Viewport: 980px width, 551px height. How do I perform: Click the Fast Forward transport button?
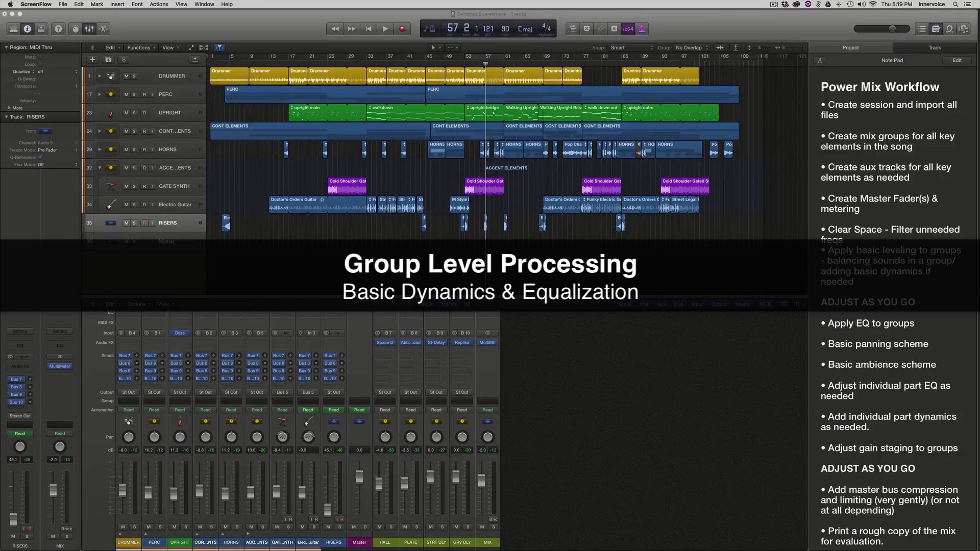click(352, 29)
